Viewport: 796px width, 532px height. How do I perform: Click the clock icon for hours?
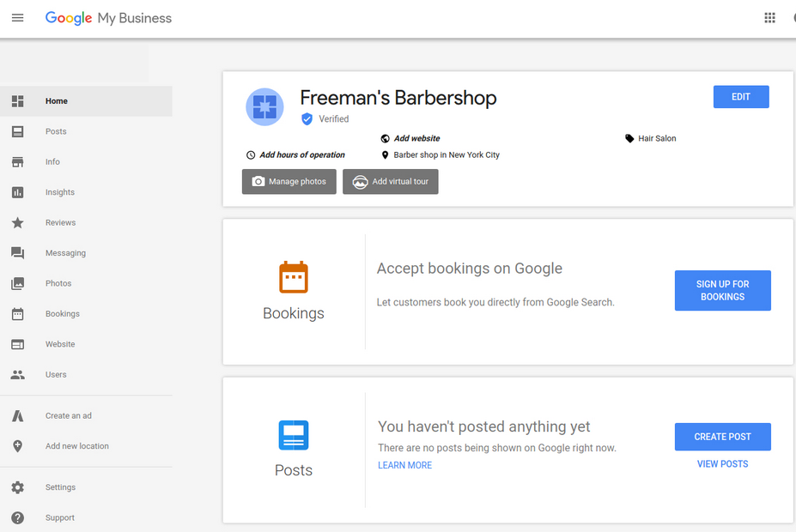tap(251, 155)
